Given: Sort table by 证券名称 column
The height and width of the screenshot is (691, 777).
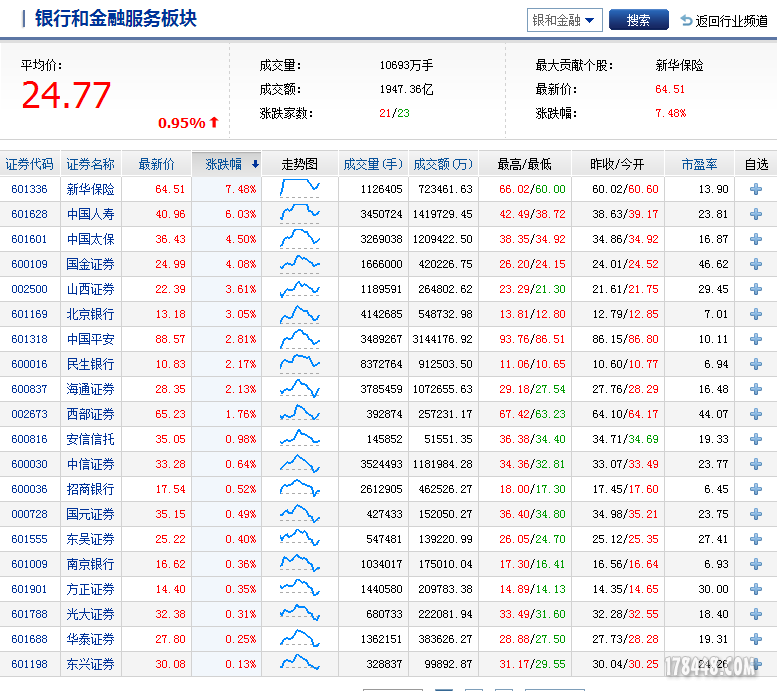Looking at the screenshot, I should pos(91,164).
